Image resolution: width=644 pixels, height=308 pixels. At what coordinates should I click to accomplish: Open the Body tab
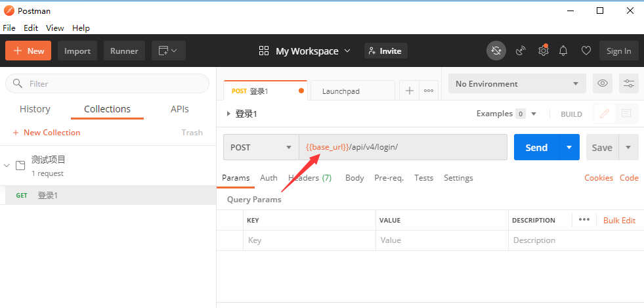click(354, 178)
